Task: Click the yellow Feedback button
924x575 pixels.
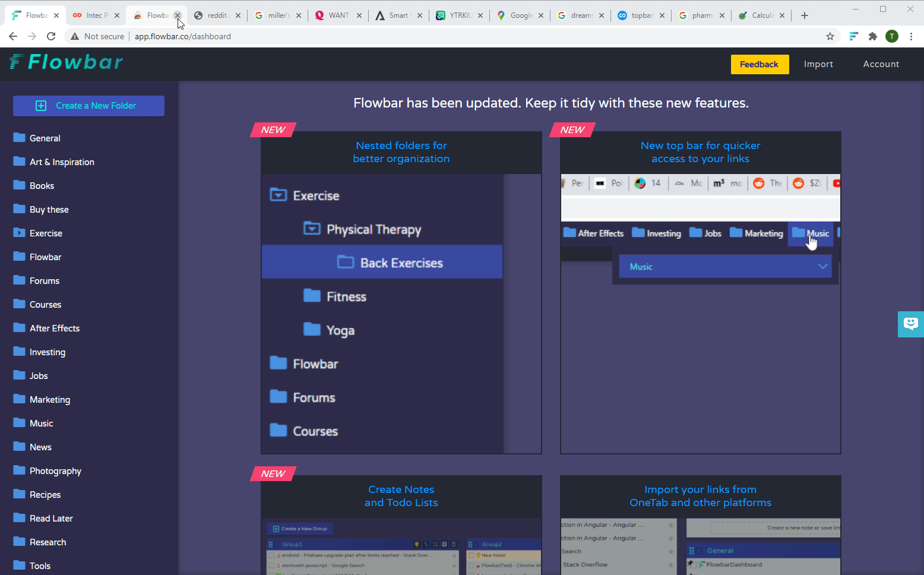Action: (x=760, y=64)
